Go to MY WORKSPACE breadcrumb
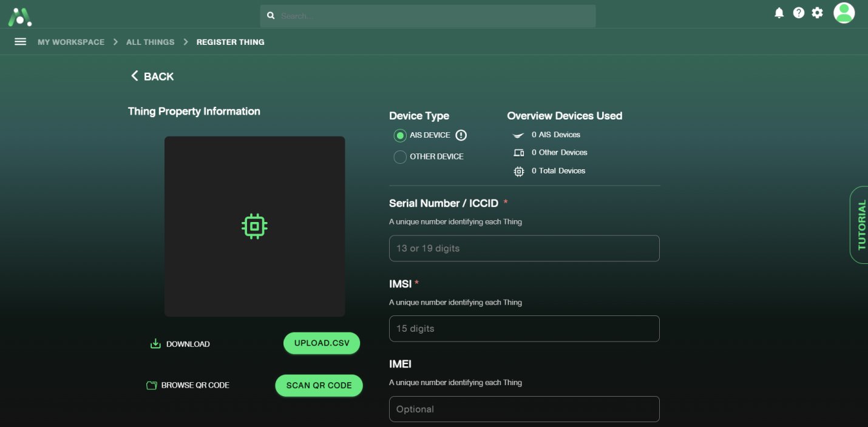The height and width of the screenshot is (427, 868). (x=71, y=42)
